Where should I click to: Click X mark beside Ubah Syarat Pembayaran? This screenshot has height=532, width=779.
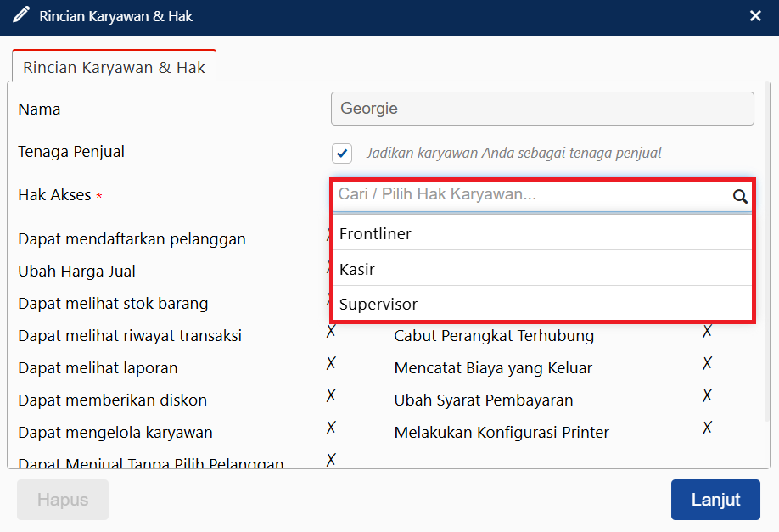pyautogui.click(x=706, y=395)
